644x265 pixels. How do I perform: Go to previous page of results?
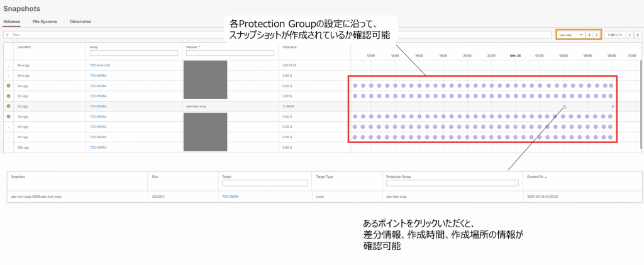point(630,35)
